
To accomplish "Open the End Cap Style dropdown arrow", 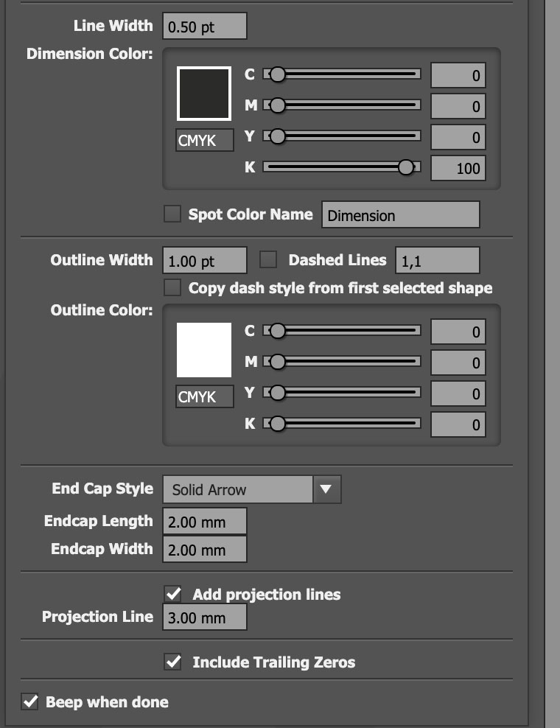I will point(327,489).
